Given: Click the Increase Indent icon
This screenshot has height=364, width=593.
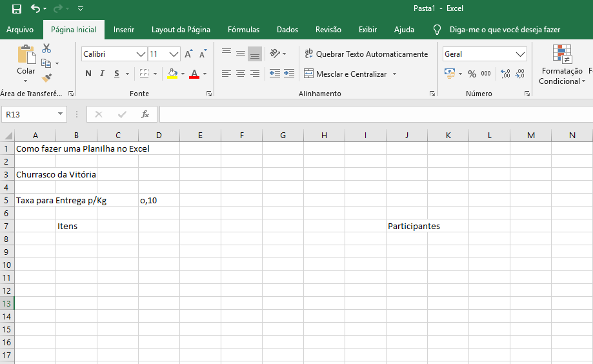Looking at the screenshot, I should tap(288, 74).
